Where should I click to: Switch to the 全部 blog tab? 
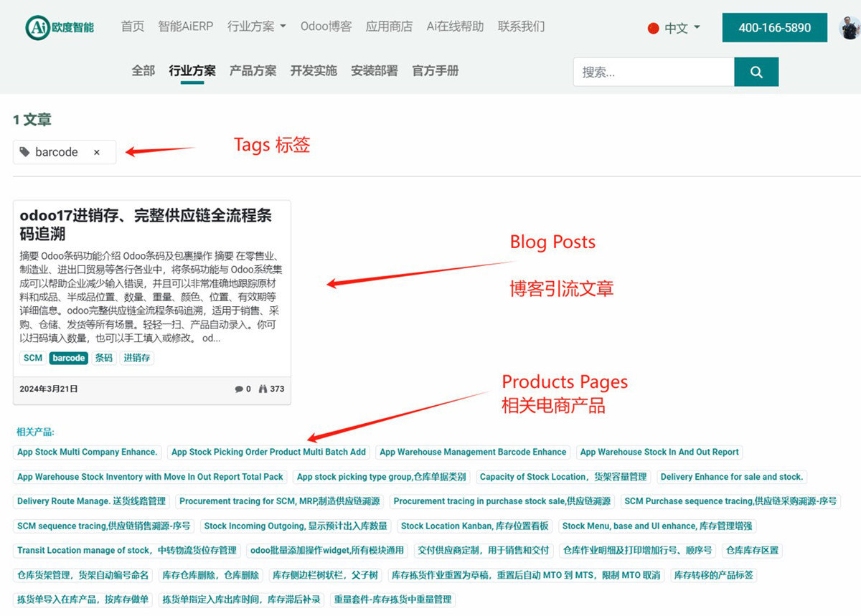(143, 70)
